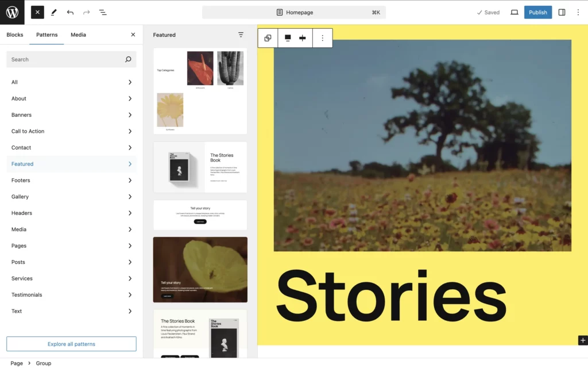Switch to the Media tab

click(78, 34)
